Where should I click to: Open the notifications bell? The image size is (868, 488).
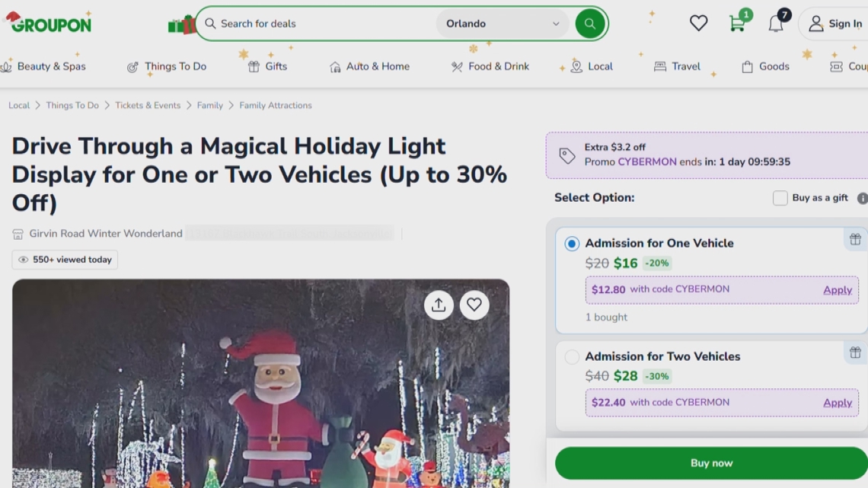[775, 24]
